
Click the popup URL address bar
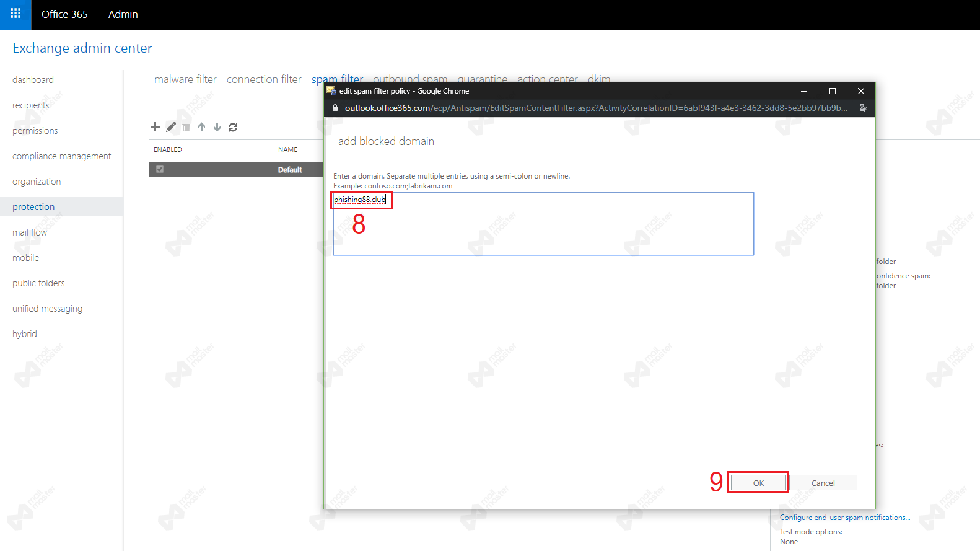595,108
